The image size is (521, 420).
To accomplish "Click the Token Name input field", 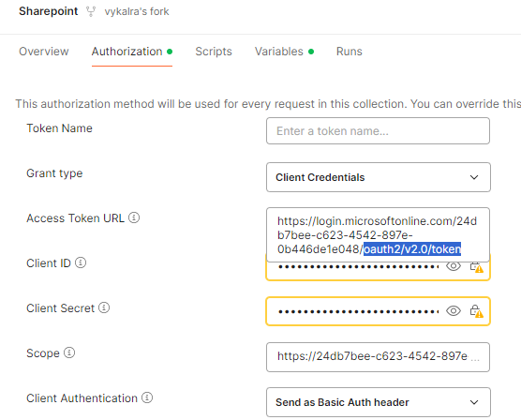I will (x=378, y=130).
